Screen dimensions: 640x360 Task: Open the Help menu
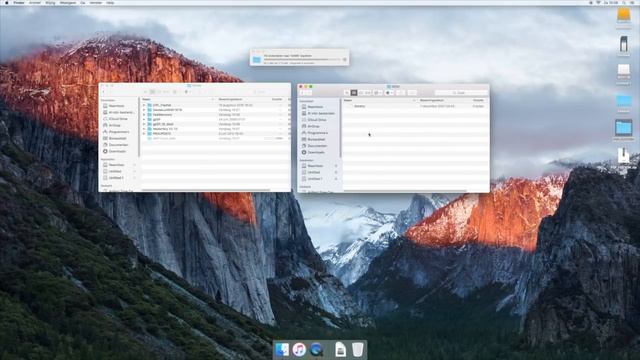point(110,2)
